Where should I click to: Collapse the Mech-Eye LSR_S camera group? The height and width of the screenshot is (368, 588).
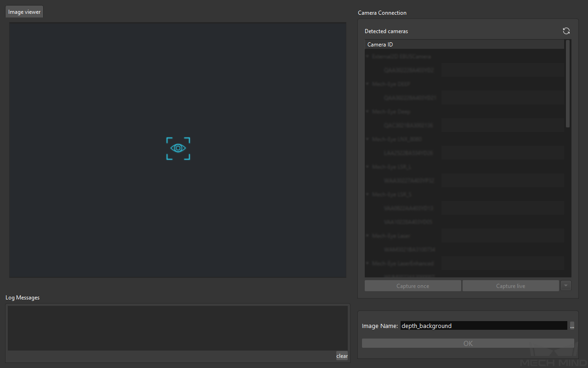[x=367, y=194]
